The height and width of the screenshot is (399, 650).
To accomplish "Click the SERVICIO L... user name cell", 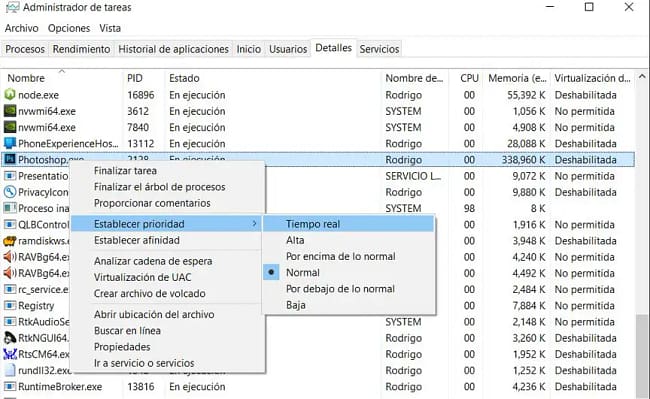I will [413, 176].
